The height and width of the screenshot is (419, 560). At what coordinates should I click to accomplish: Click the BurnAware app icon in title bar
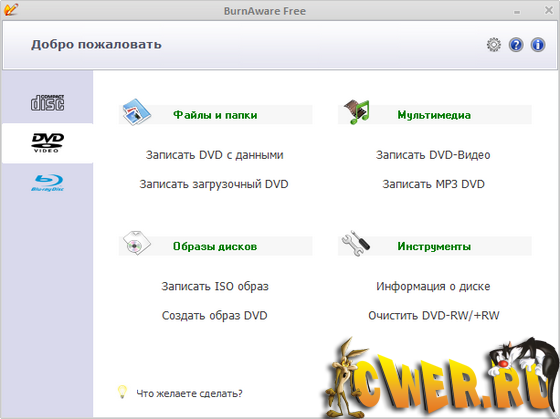tap(11, 9)
